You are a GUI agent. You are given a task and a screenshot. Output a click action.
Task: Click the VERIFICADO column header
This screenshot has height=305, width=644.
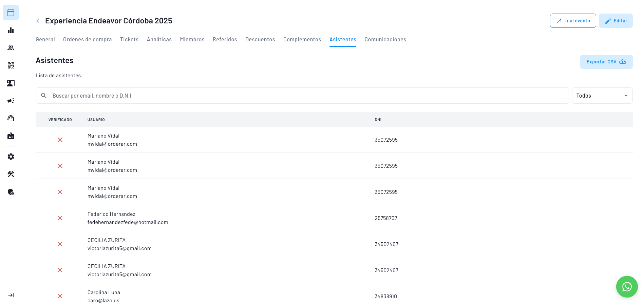pos(60,120)
